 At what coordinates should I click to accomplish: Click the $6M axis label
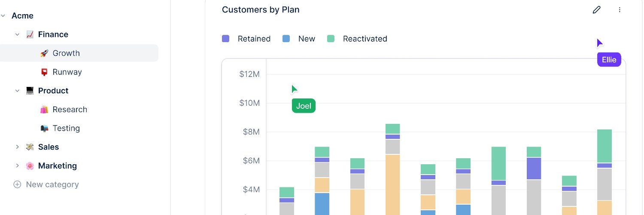(x=251, y=161)
